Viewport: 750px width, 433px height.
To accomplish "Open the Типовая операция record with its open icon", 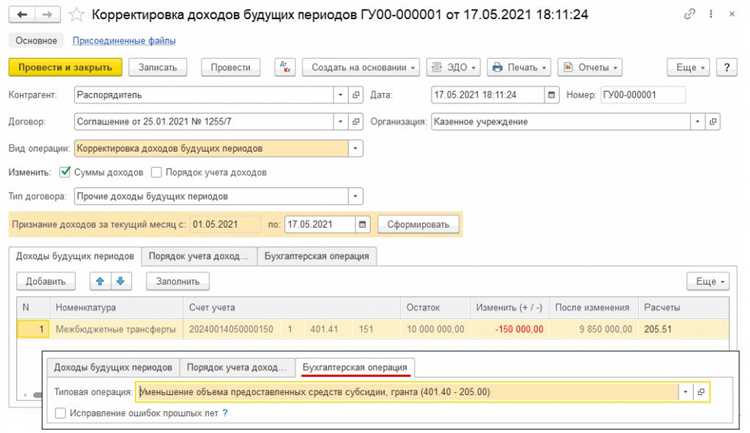I will coord(701,392).
